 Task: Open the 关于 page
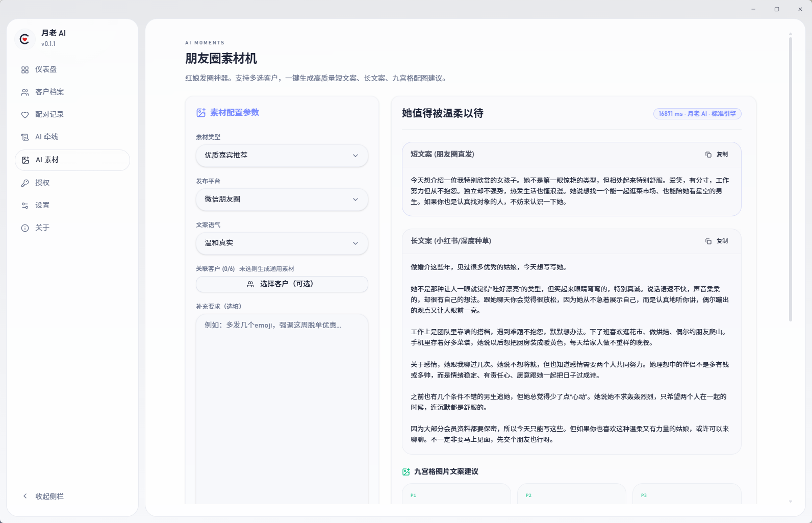72,228
